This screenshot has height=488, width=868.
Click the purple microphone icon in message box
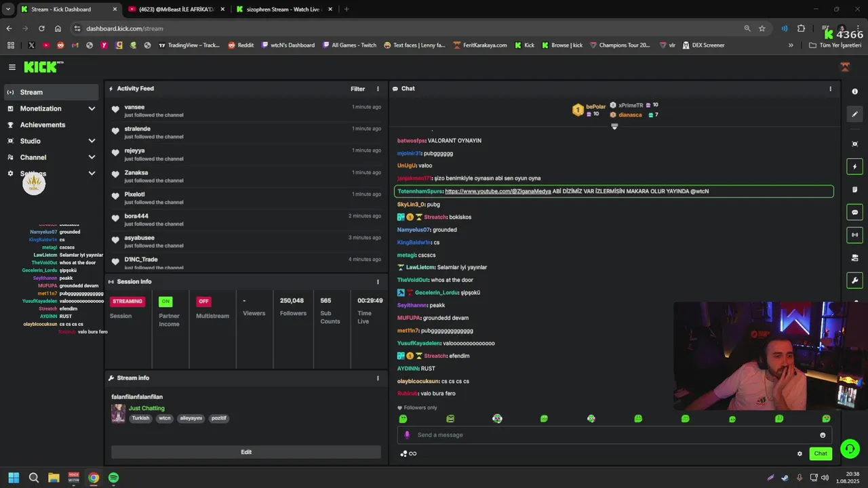pyautogui.click(x=407, y=435)
